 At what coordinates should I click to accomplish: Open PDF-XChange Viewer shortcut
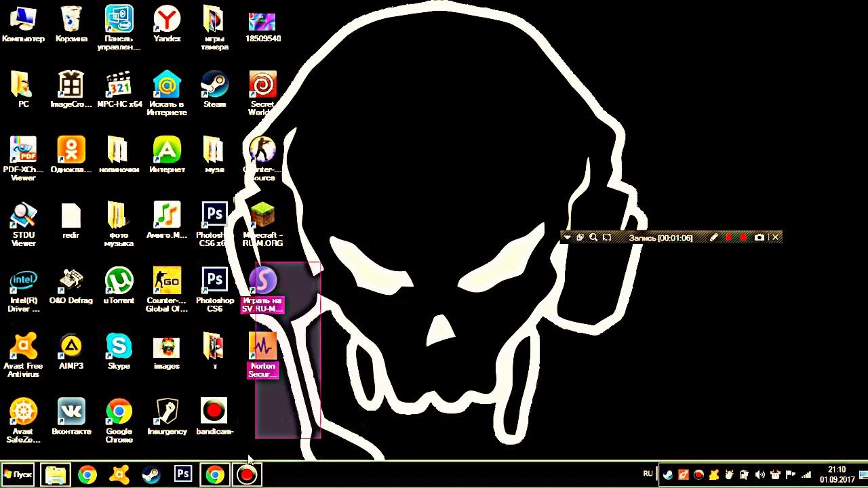click(x=23, y=159)
